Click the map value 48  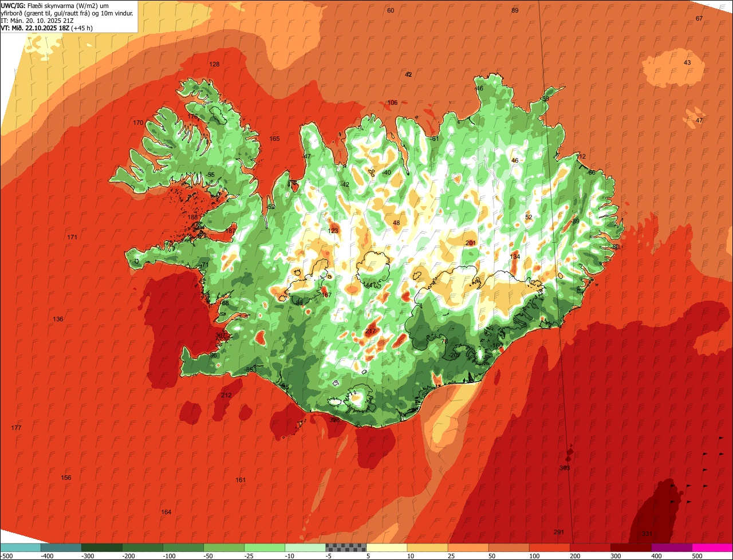(x=396, y=223)
